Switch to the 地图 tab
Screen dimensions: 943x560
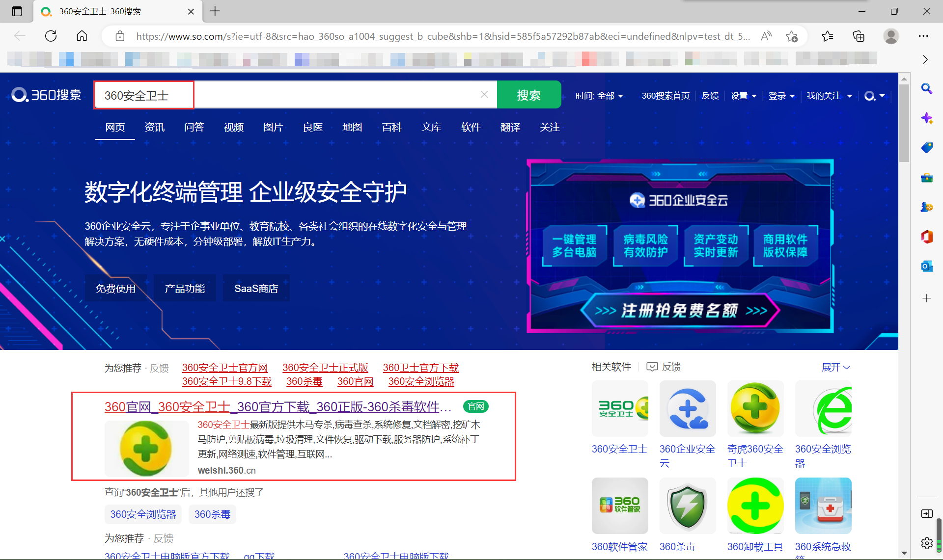(x=352, y=127)
